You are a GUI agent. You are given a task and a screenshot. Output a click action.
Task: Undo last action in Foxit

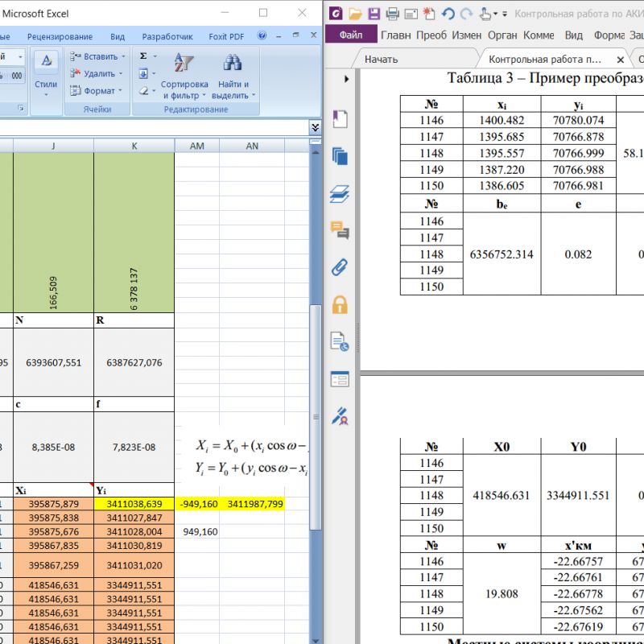pyautogui.click(x=448, y=14)
